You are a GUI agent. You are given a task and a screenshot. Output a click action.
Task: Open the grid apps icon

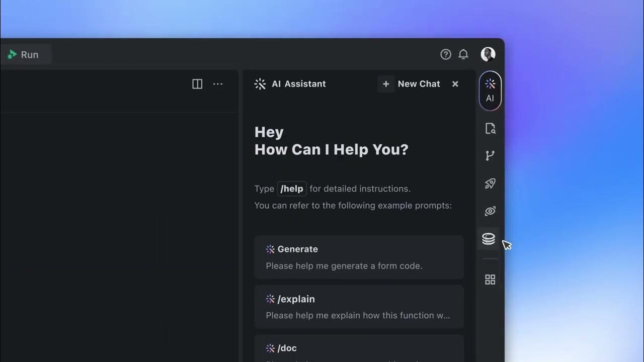click(490, 280)
